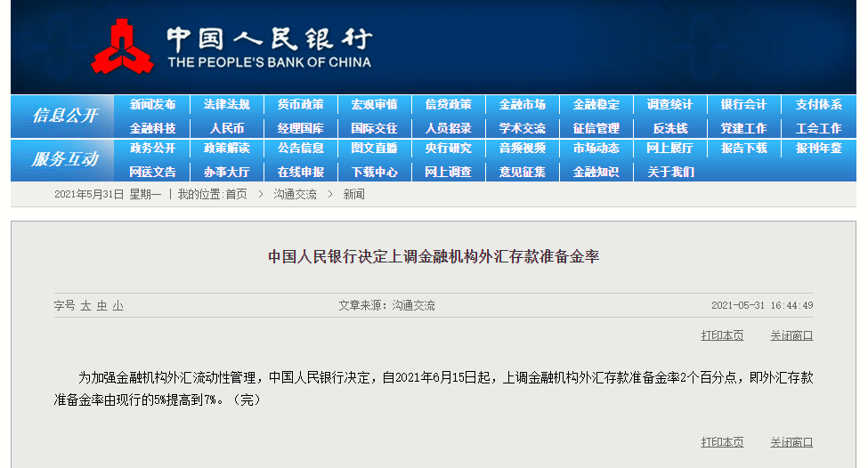Select 支付体系 in the navigation bar
This screenshot has width=868, height=468.
(818, 105)
